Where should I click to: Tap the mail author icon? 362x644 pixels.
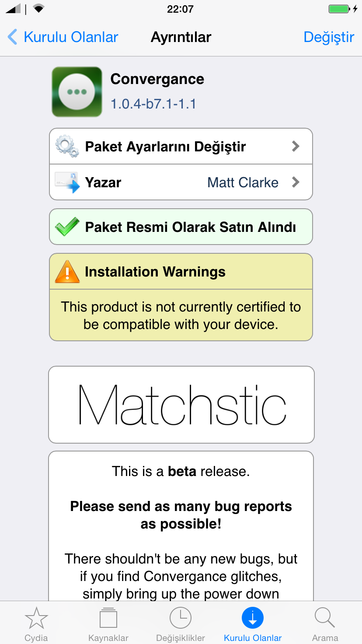[67, 182]
